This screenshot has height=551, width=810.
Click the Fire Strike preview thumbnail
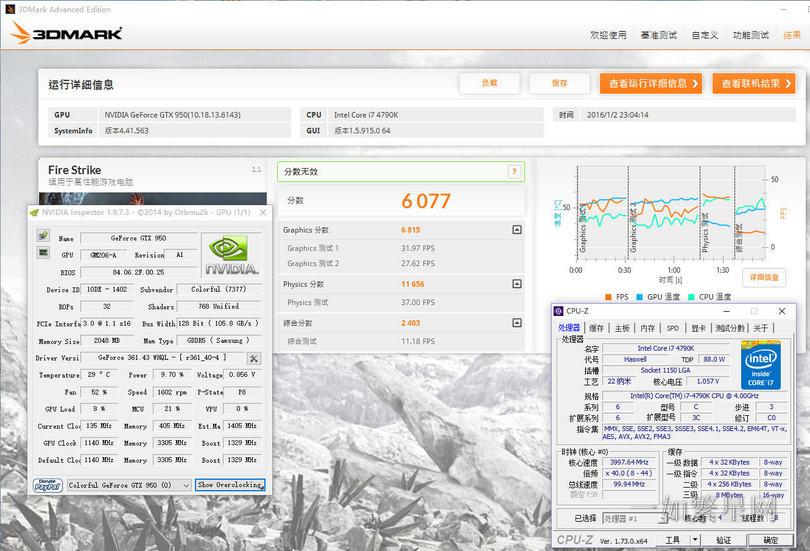pos(153,199)
